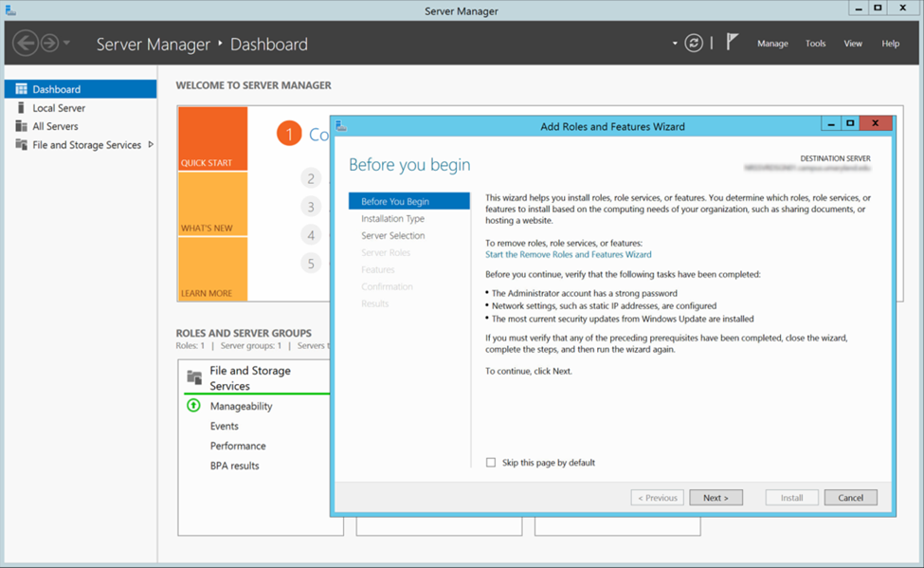Open the small dropdown arrow left of Refresh
This screenshot has width=924, height=568.
tap(675, 43)
